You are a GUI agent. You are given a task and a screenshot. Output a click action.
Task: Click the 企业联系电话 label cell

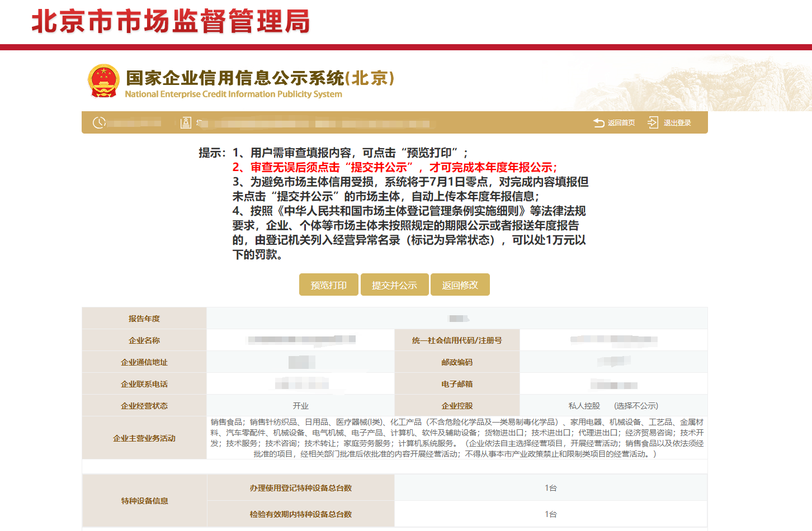[144, 383]
